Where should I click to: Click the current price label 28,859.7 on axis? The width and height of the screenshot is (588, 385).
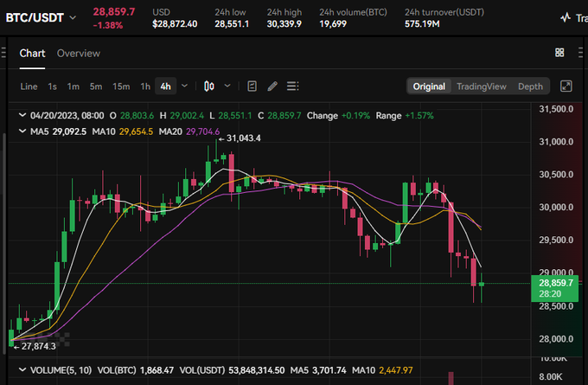pos(556,283)
